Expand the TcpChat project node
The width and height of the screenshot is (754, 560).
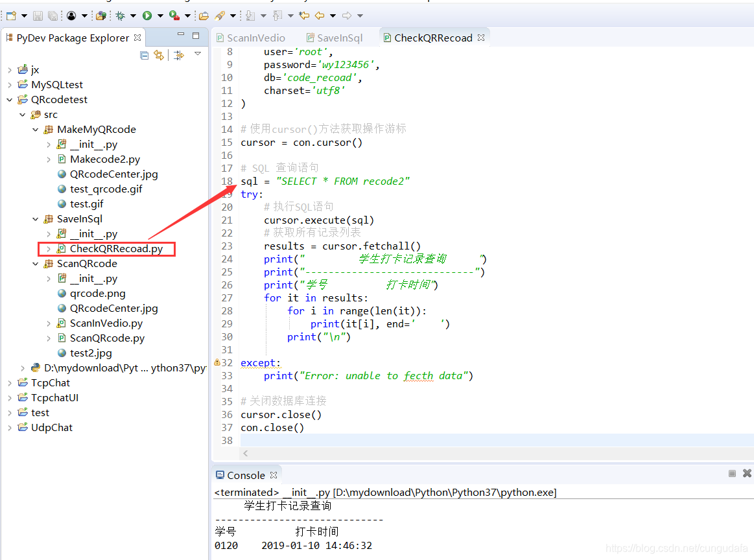pyautogui.click(x=8, y=382)
